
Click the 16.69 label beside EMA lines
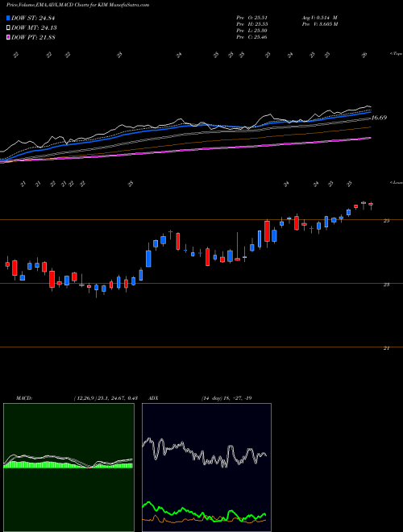click(379, 118)
